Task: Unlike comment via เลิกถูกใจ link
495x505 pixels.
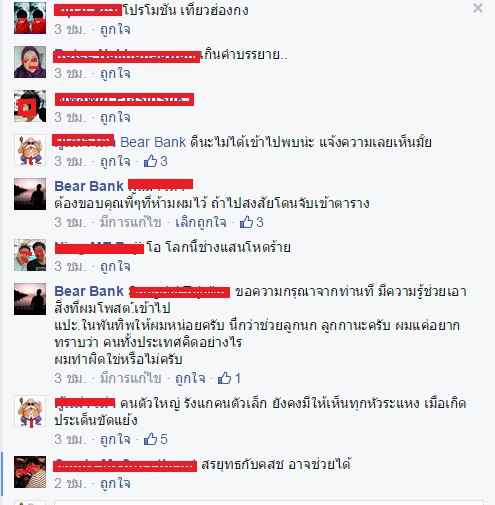Action: pos(201,222)
